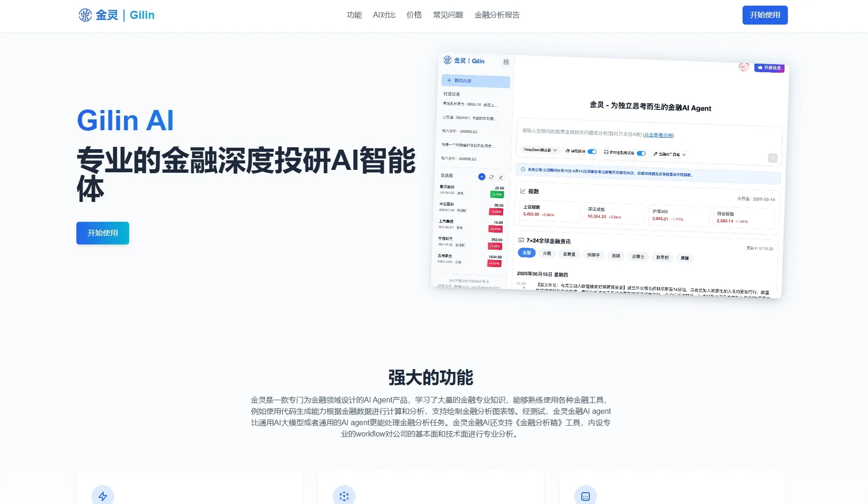The image size is (868, 504).
Task: Disable the 深度投研 toggle
Action: (x=592, y=151)
